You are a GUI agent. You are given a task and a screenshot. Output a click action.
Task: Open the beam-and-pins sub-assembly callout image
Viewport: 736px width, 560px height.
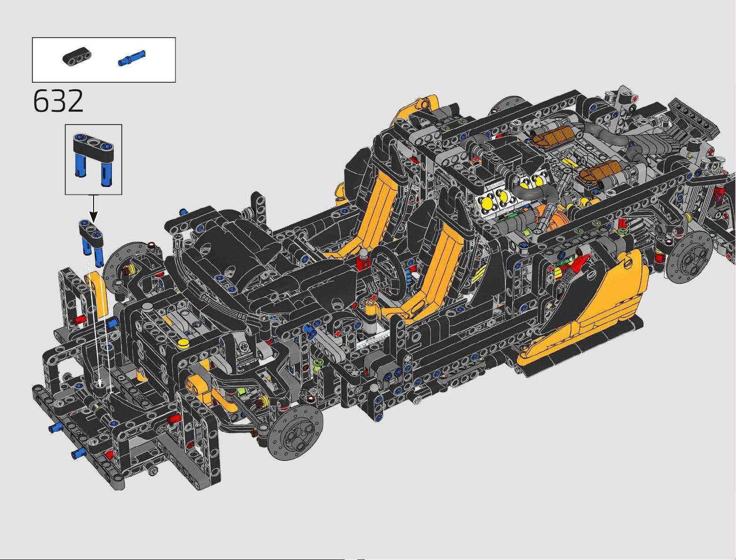[x=94, y=159]
